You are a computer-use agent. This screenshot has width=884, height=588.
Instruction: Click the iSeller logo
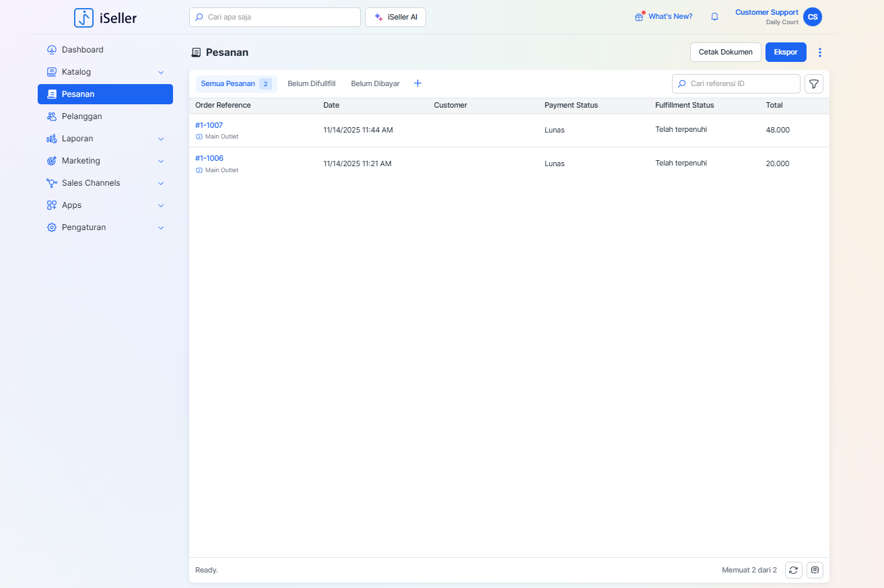click(x=106, y=17)
